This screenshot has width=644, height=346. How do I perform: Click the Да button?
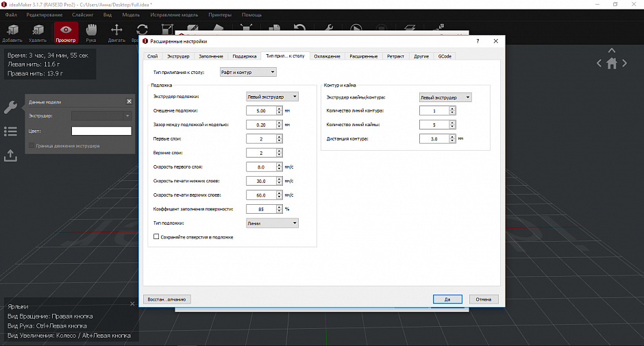pos(447,299)
